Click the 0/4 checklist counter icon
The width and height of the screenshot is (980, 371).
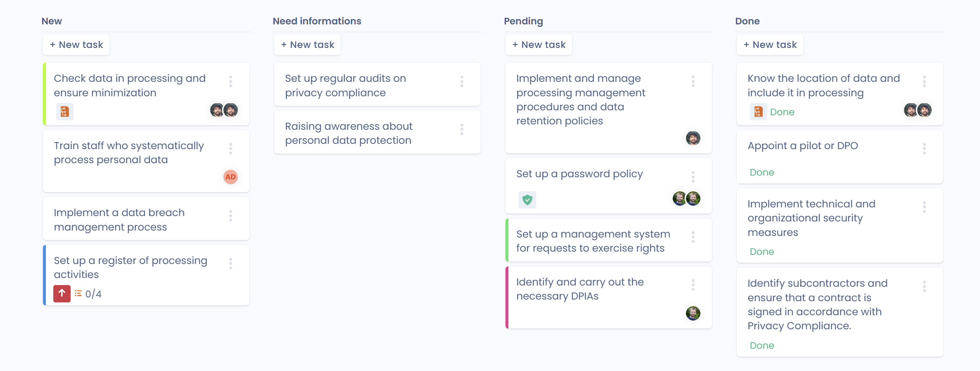78,294
